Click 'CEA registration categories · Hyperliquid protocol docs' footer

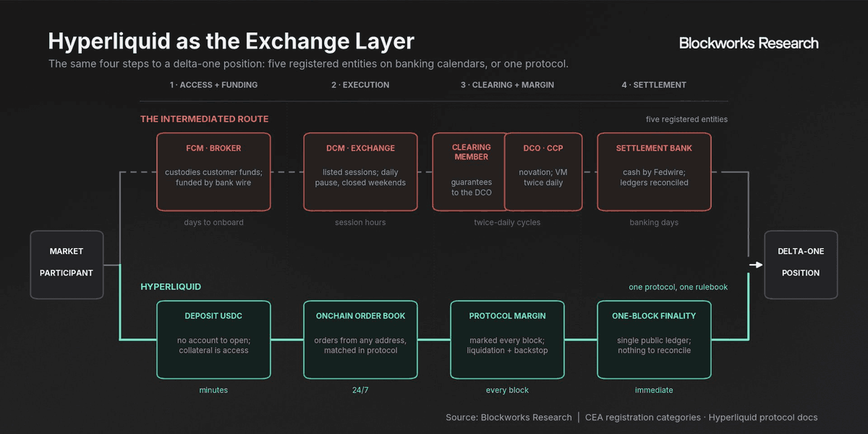coord(702,417)
